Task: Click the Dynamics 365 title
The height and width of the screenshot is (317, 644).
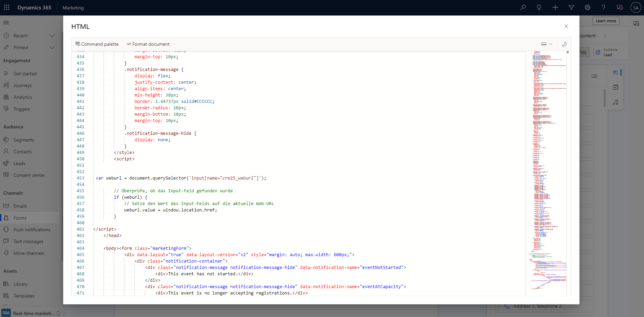Action: coord(34,7)
